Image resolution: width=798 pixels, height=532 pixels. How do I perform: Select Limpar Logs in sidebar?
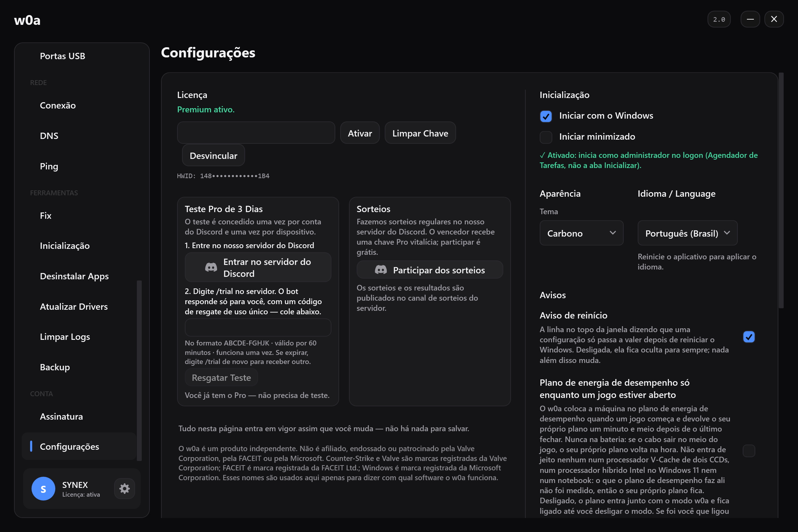point(79,337)
